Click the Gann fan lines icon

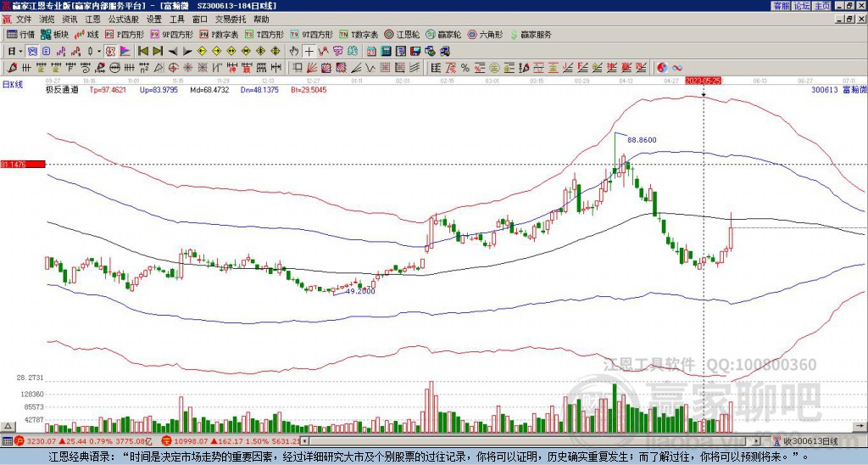(312, 68)
